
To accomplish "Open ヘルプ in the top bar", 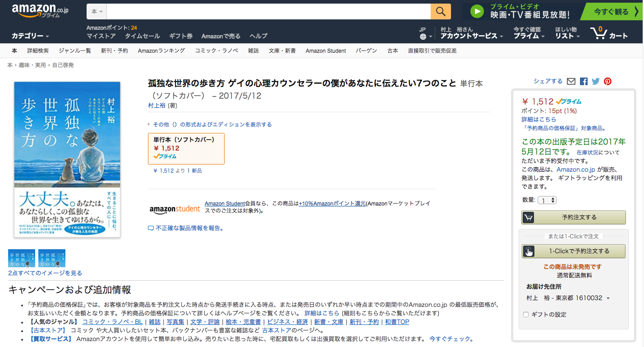I will (258, 36).
